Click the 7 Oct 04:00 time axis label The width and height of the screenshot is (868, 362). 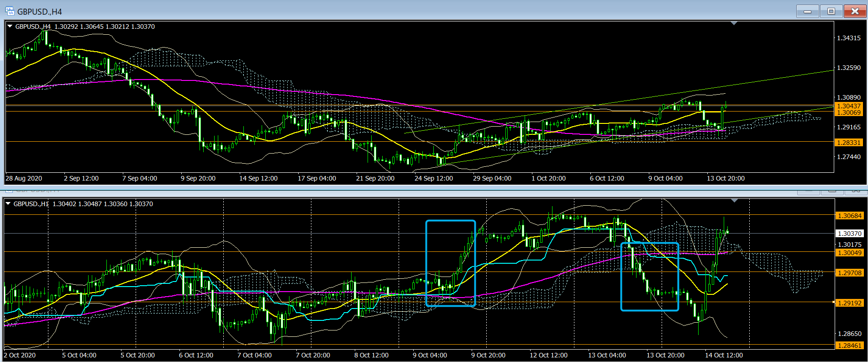pos(255,355)
